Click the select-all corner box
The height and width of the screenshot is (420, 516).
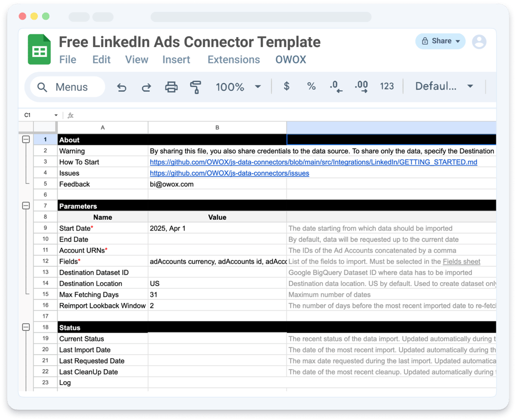[45, 127]
